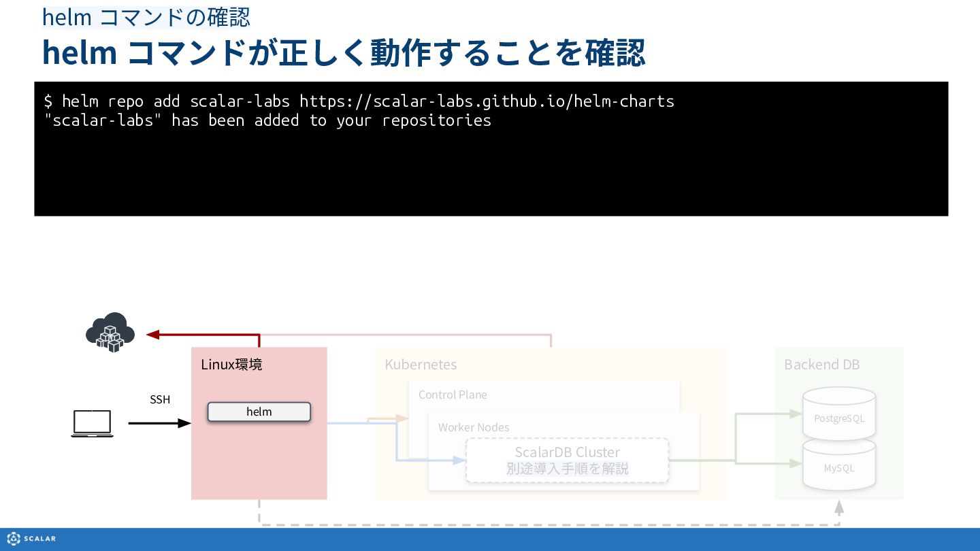Click the cloud repository icon
Screen dimensions: 980x551
tap(110, 332)
